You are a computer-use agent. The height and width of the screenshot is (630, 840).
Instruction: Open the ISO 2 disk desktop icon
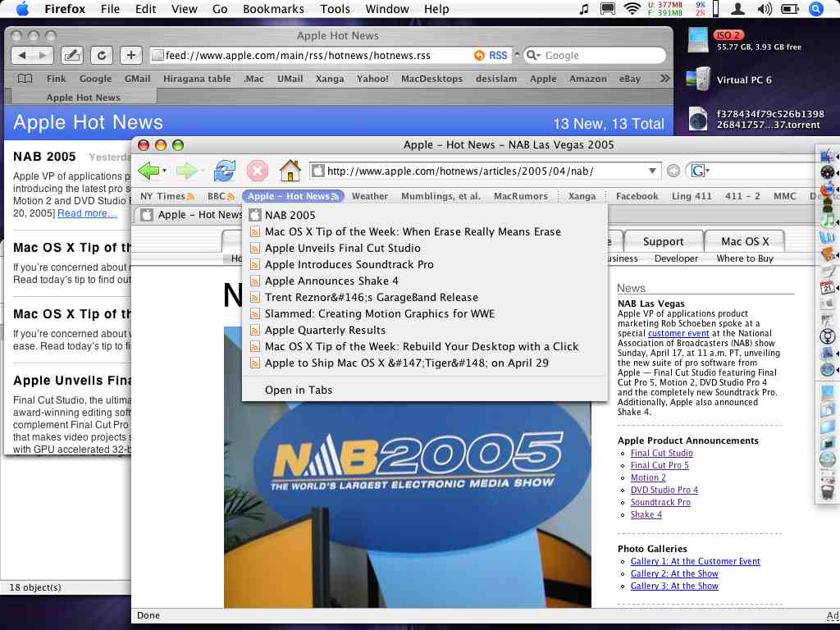coord(698,40)
